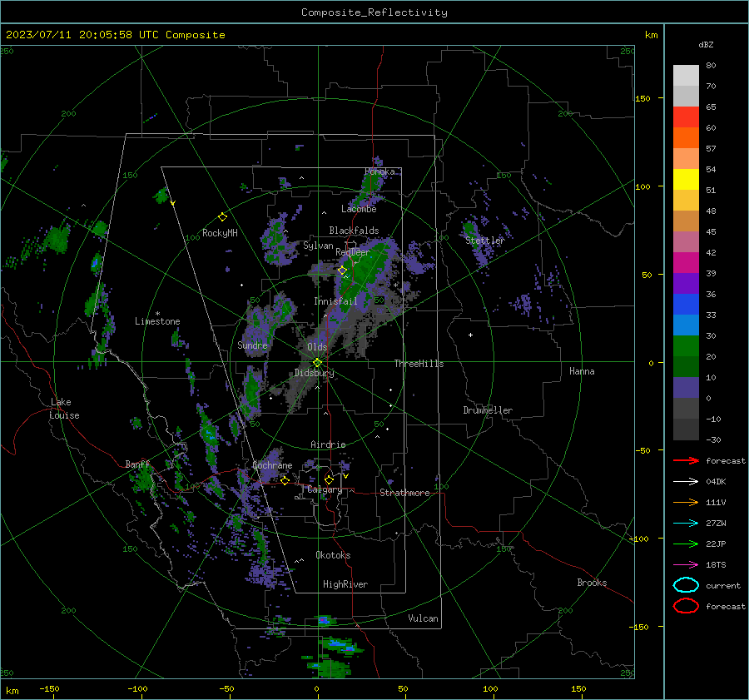The image size is (749, 700).
Task: Click the Banff label
Action: 137,464
